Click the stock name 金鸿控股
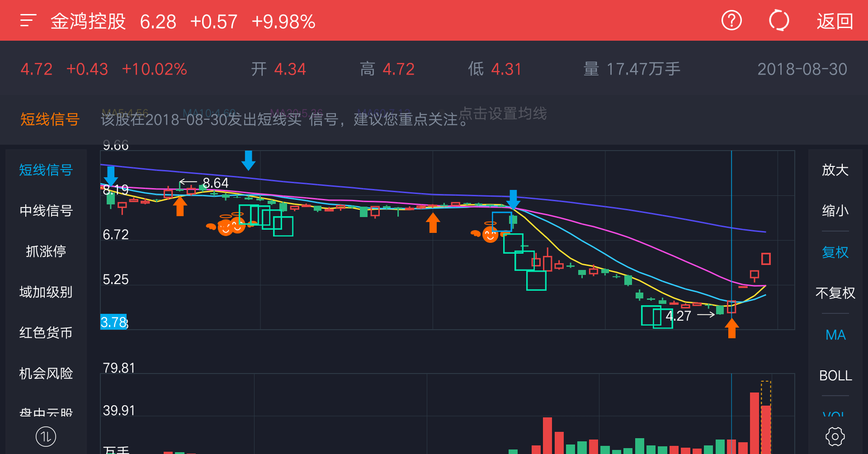 click(88, 21)
